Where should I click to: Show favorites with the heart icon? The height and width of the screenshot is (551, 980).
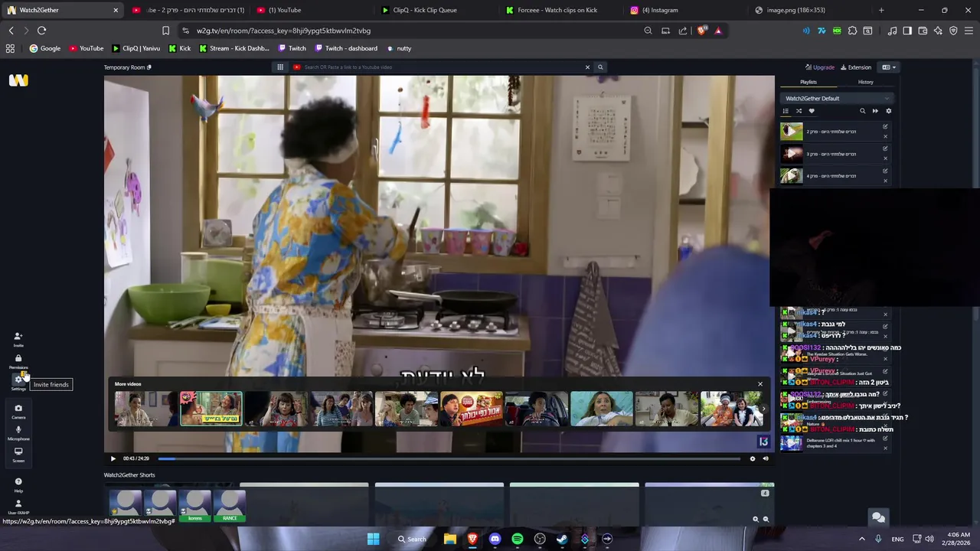(812, 111)
